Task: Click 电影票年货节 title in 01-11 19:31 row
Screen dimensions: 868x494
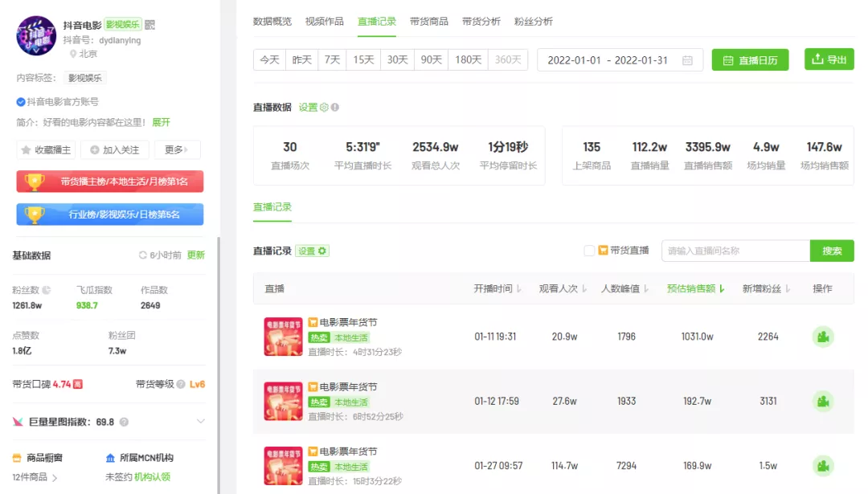Action: [348, 322]
